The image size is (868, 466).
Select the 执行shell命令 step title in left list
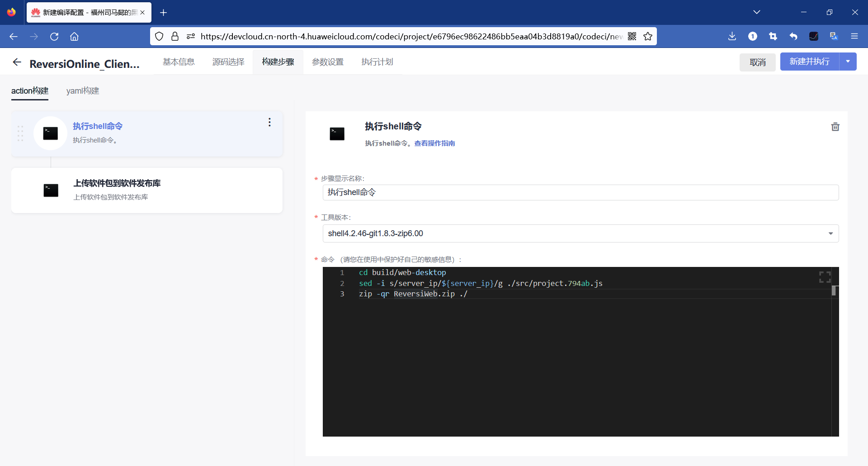tap(98, 126)
